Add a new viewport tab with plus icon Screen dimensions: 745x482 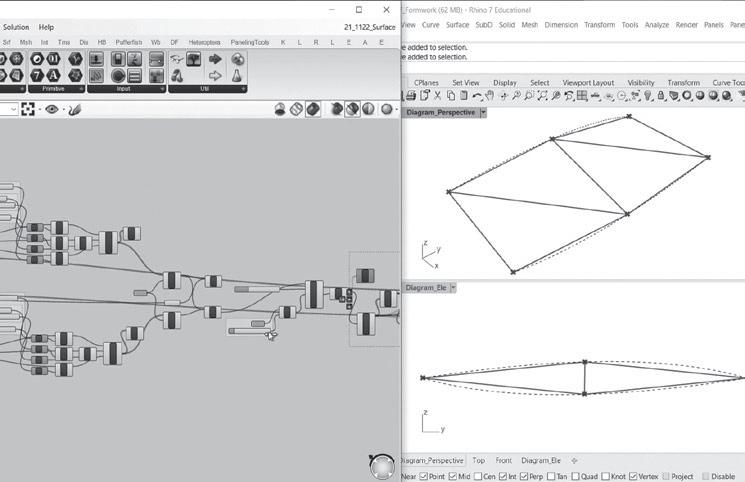[x=574, y=461]
